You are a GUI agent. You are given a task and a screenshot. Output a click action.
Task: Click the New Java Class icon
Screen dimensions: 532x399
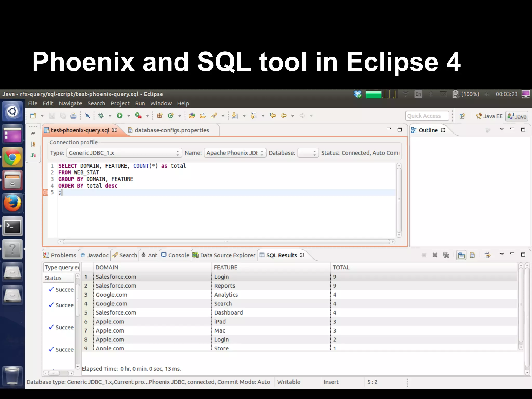tap(171, 116)
